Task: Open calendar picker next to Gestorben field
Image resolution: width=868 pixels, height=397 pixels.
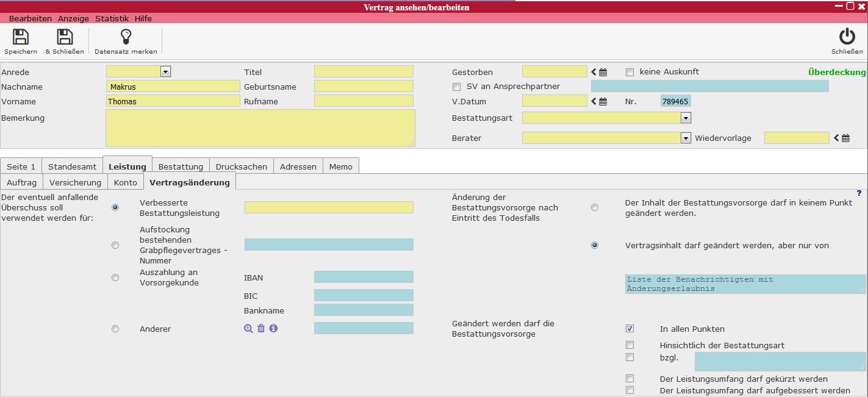Action: [x=603, y=72]
